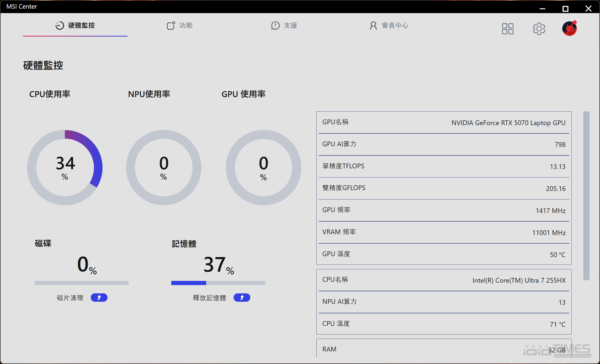Click the hardware monitor gauge icon
Viewport: 600px width, 364px height.
coord(60,26)
